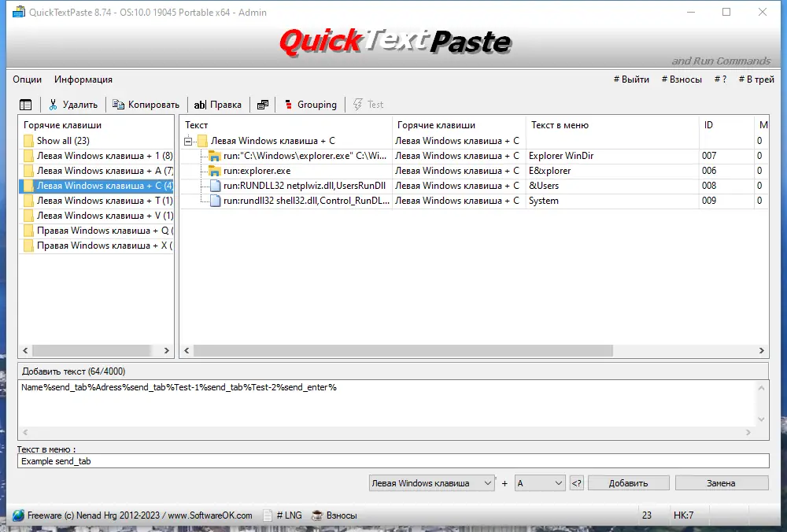Click the globe icon in status bar
This screenshot has height=532, width=787.
pos(18,515)
